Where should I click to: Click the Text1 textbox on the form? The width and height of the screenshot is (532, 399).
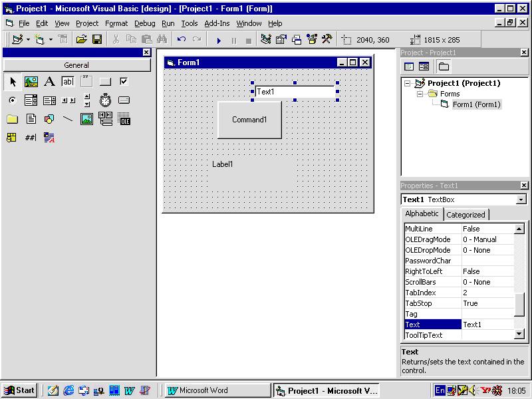295,92
